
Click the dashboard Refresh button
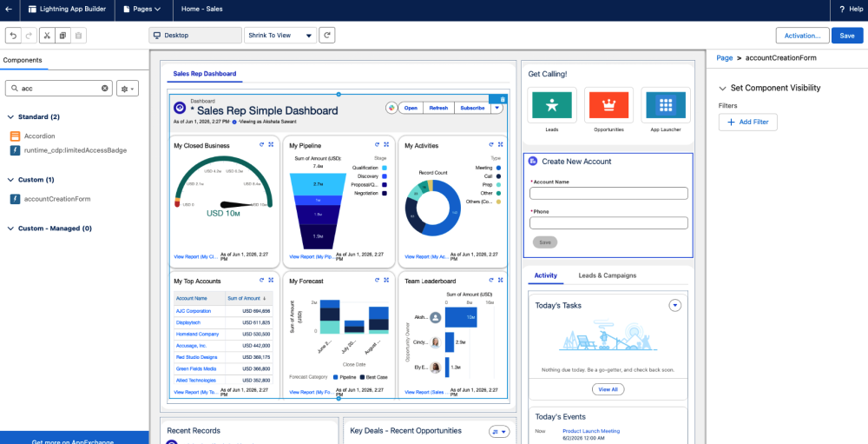[438, 108]
